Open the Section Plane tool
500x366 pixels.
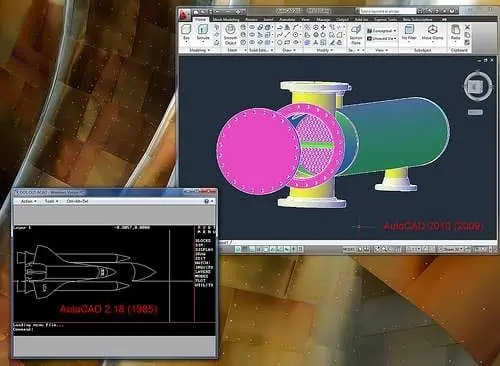point(356,35)
